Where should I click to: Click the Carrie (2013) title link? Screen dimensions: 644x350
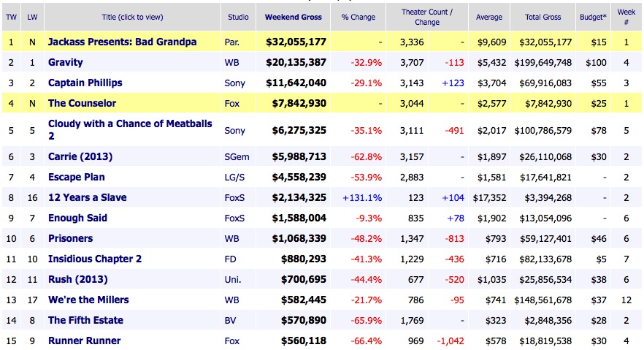tap(80, 156)
